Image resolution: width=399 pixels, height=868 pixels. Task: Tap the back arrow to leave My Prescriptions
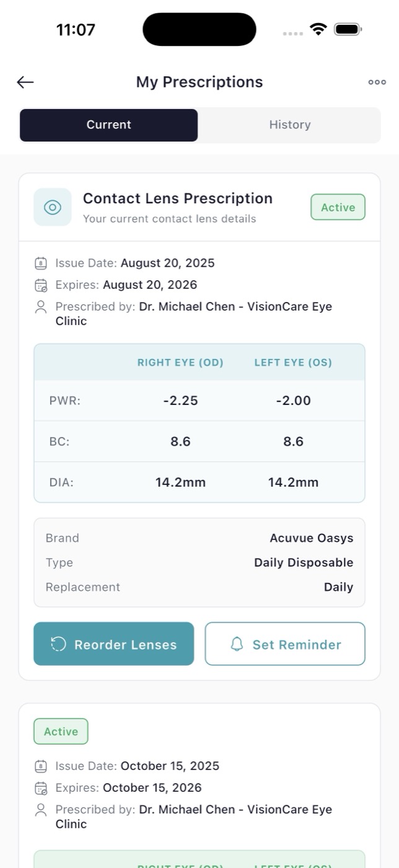(24, 82)
